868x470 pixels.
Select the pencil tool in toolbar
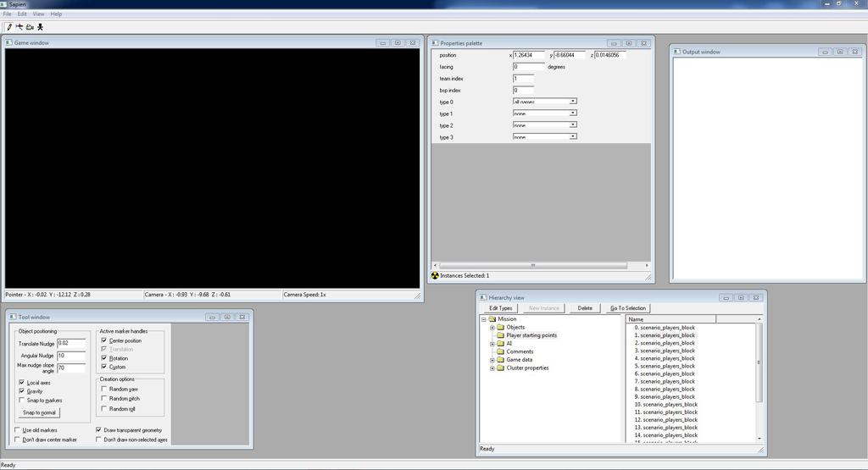point(9,27)
